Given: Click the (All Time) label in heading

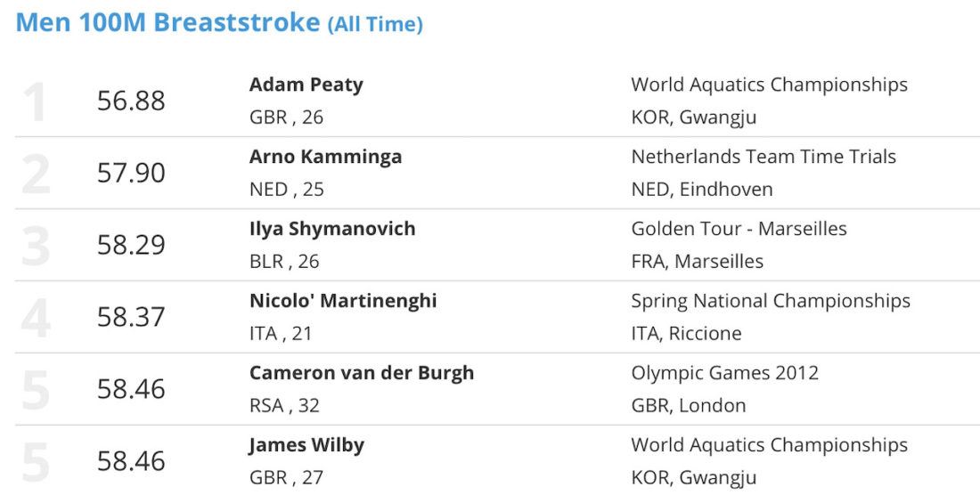Looking at the screenshot, I should [375, 25].
